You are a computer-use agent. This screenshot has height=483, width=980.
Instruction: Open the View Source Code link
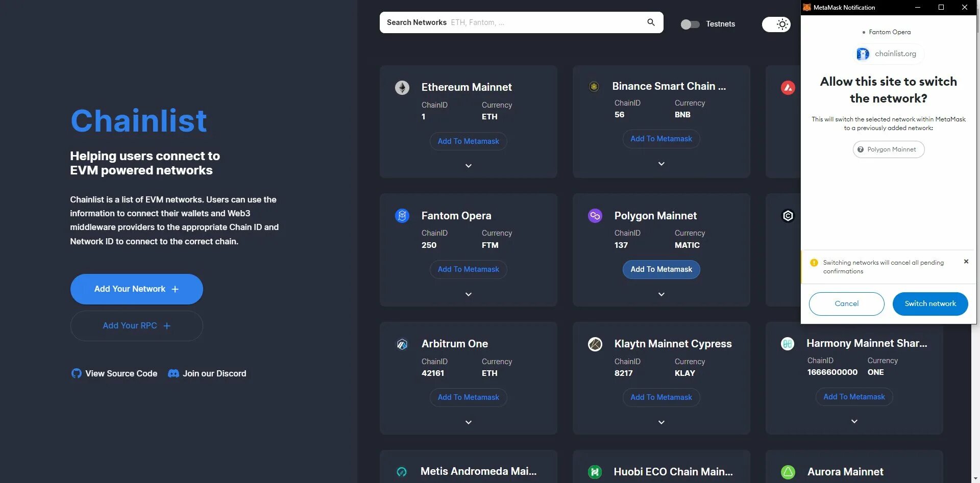point(114,373)
